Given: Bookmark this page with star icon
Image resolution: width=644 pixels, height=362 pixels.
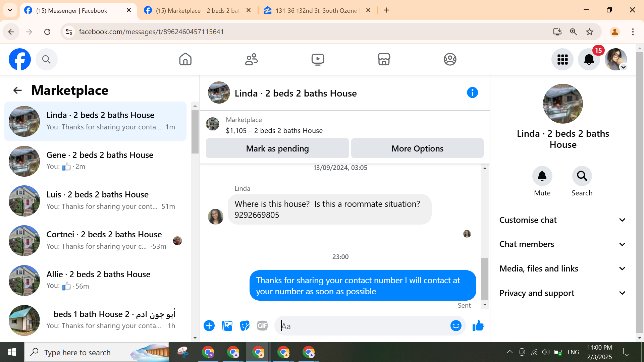Looking at the screenshot, I should pyautogui.click(x=590, y=32).
